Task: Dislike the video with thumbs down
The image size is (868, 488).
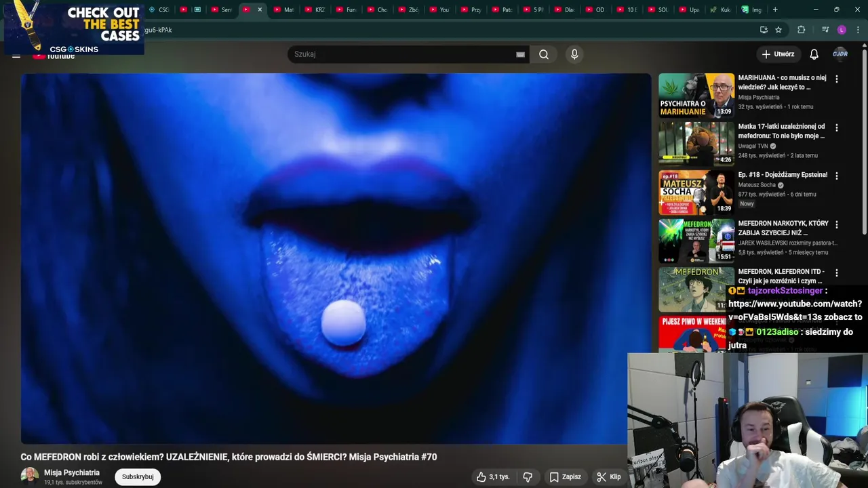Action: pos(528,477)
